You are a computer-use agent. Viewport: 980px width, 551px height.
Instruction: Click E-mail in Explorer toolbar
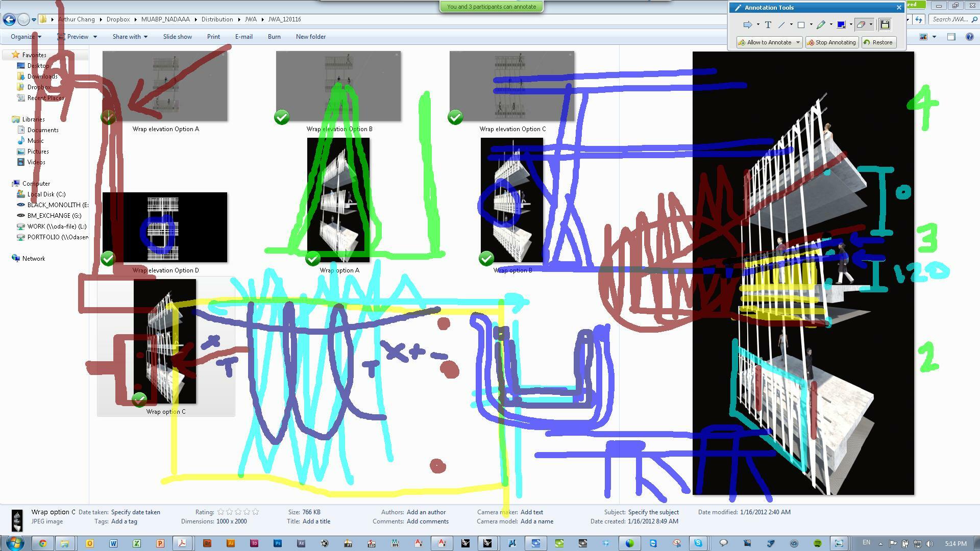tap(243, 37)
